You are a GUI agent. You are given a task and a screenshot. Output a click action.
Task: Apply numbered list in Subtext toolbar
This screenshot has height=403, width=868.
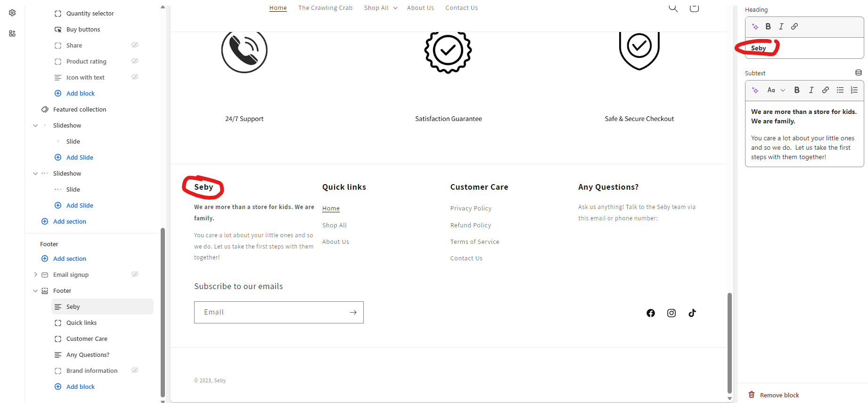click(x=854, y=90)
